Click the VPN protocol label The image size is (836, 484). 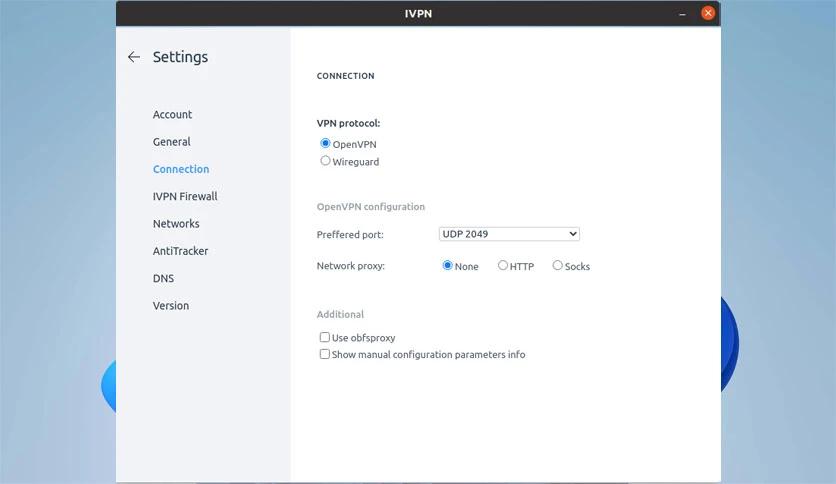pos(348,123)
